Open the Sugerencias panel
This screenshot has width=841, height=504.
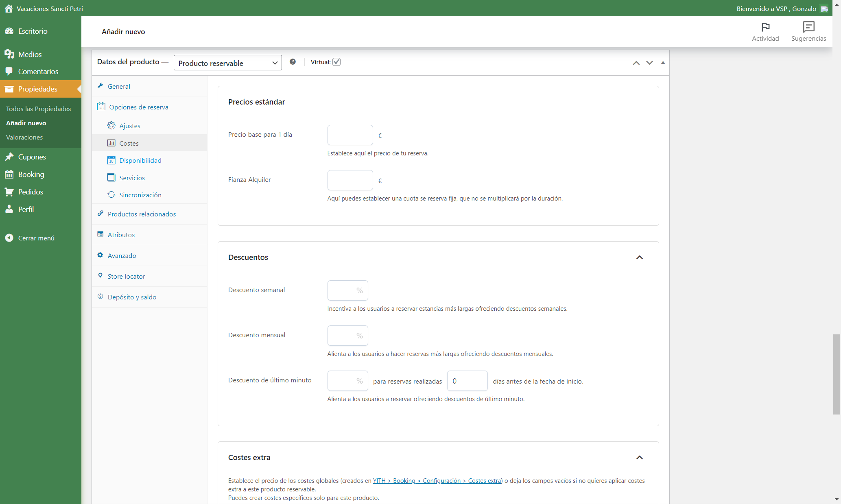[808, 32]
